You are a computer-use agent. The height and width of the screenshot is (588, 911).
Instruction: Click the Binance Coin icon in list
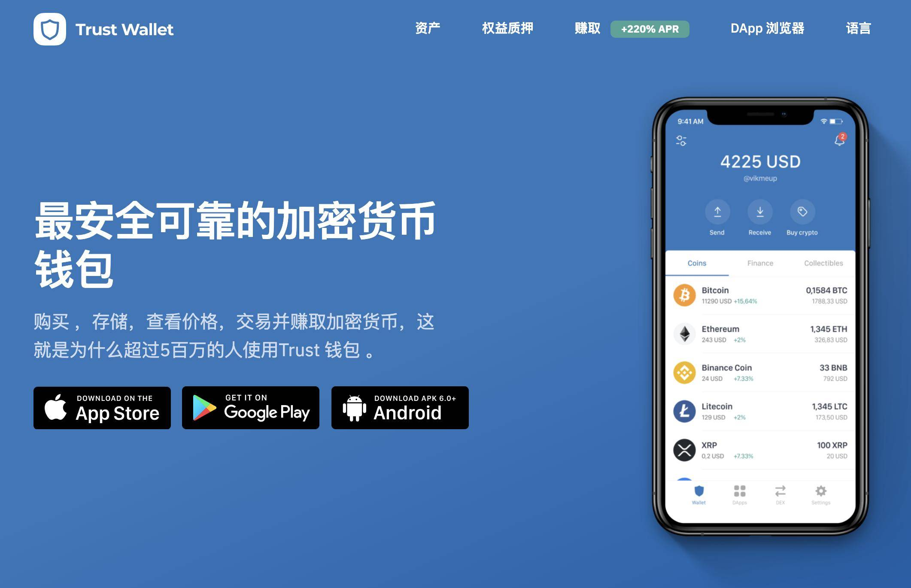click(686, 373)
